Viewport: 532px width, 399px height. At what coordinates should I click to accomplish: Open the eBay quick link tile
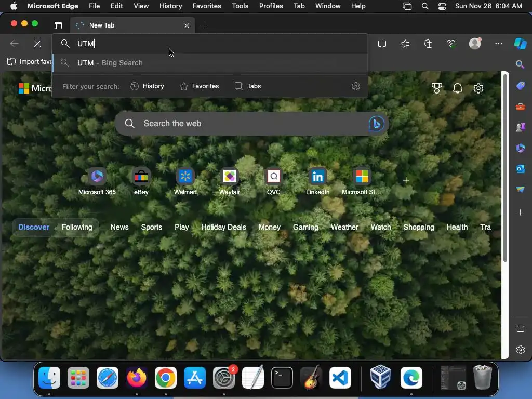[141, 181]
